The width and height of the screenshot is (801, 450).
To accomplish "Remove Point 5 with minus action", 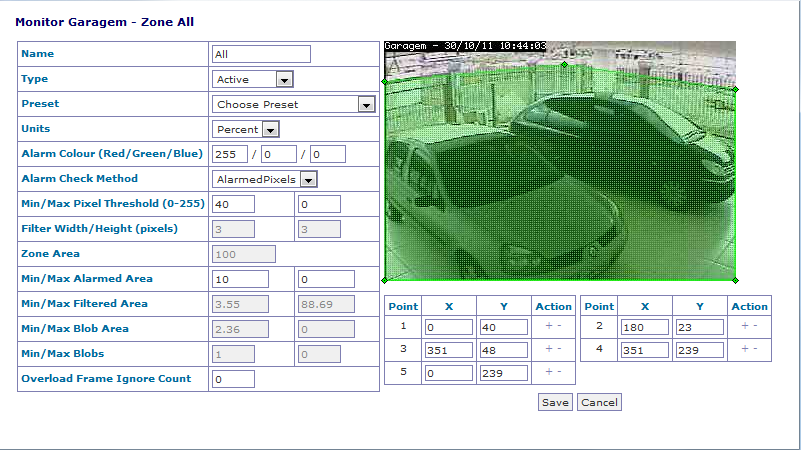I will 559,372.
